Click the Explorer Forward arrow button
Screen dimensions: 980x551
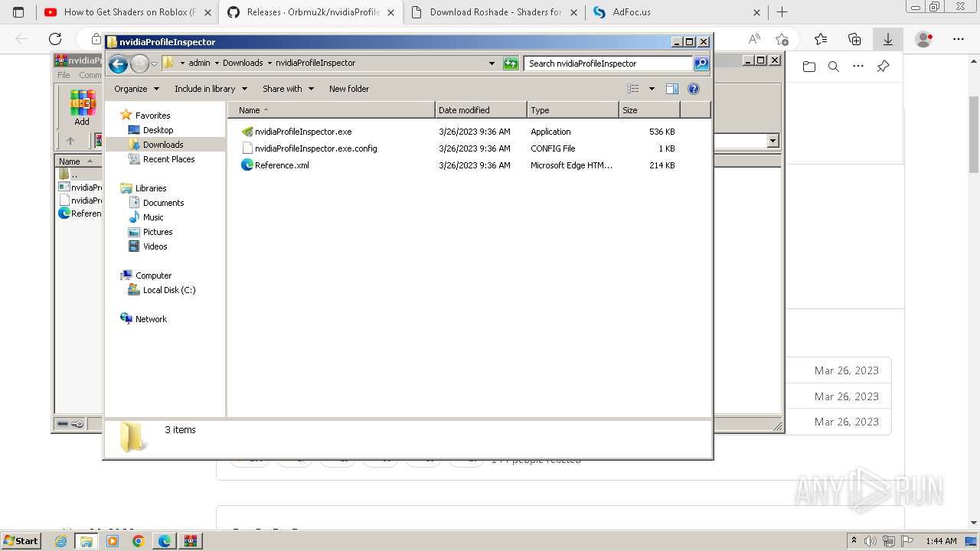click(x=139, y=64)
